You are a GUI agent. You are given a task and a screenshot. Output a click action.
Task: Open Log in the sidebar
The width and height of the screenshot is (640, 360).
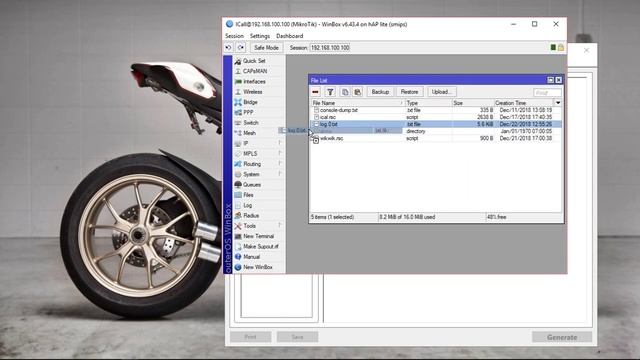click(247, 205)
